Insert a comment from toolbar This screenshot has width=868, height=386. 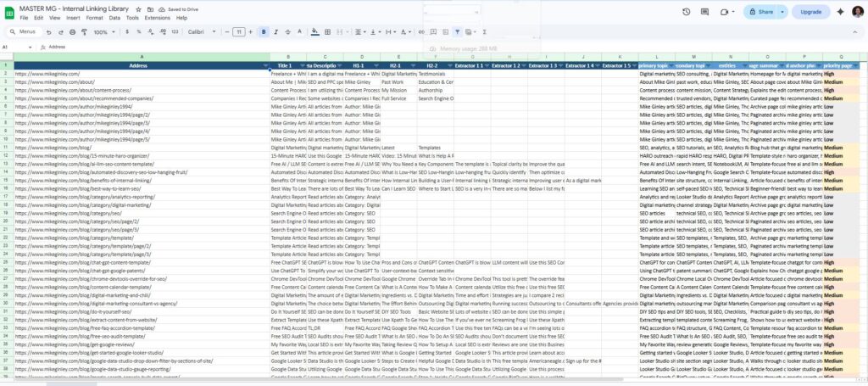click(x=433, y=32)
